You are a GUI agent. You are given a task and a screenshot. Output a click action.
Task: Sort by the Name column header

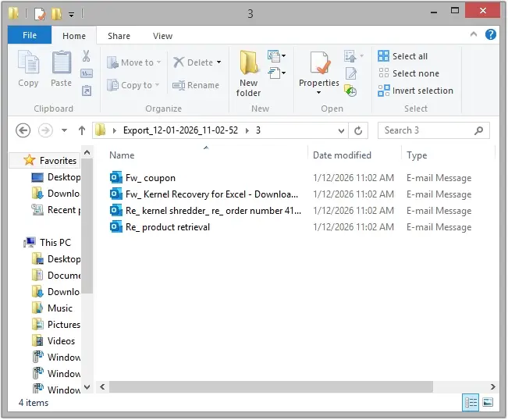tap(122, 155)
